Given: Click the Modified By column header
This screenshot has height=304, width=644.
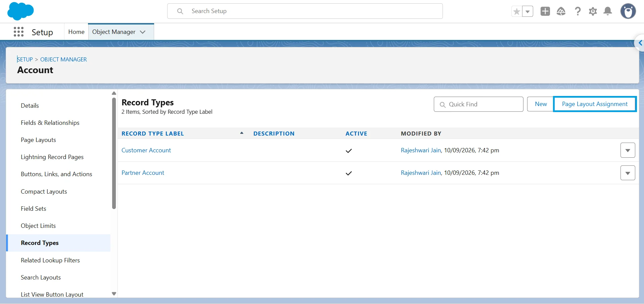Looking at the screenshot, I should 421,134.
